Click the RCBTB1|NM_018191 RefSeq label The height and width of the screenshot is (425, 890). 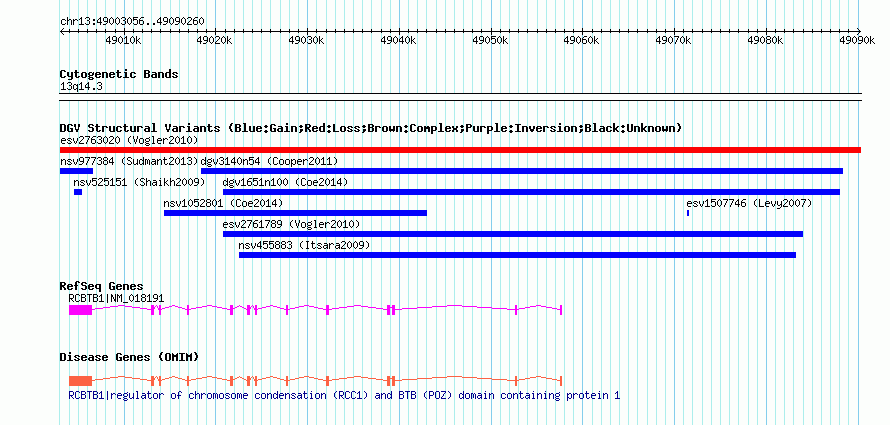pyautogui.click(x=116, y=297)
